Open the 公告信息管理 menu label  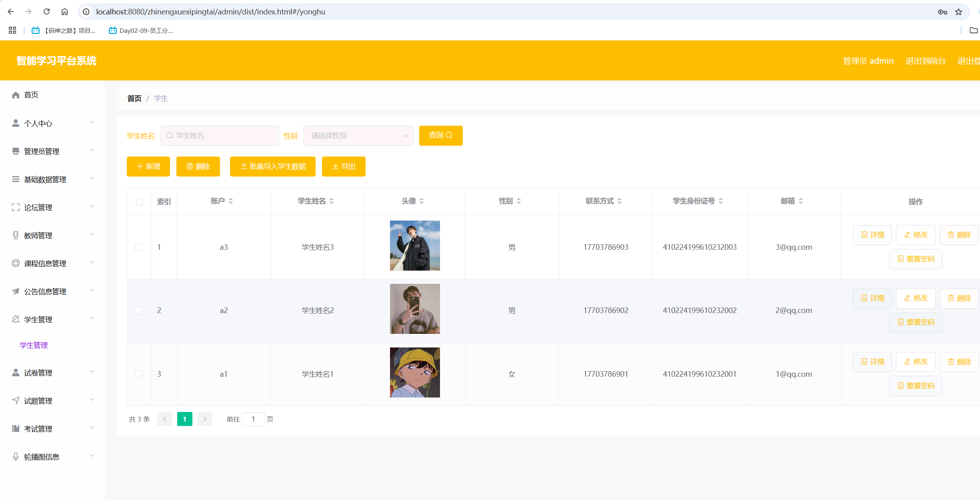(45, 291)
